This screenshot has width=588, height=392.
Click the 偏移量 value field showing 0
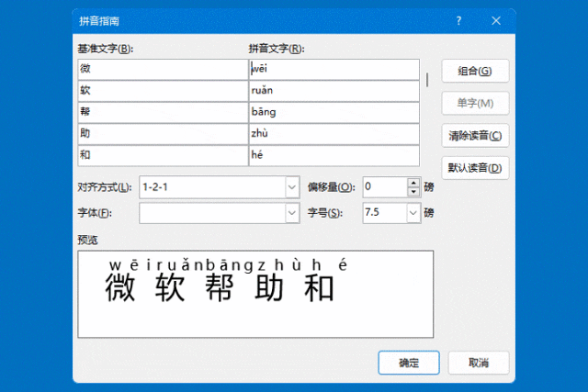pyautogui.click(x=385, y=187)
